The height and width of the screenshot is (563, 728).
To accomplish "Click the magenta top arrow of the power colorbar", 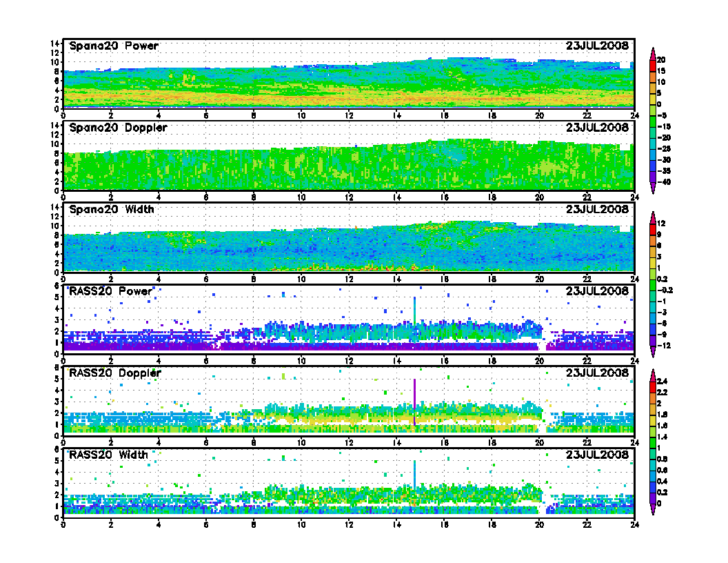I will [x=653, y=54].
